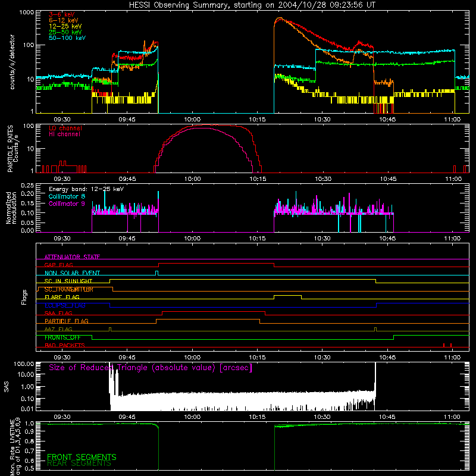Viewport: 476px width, 476px height.
Task: Select the 25-50 keV legend entry
Action: [65, 32]
